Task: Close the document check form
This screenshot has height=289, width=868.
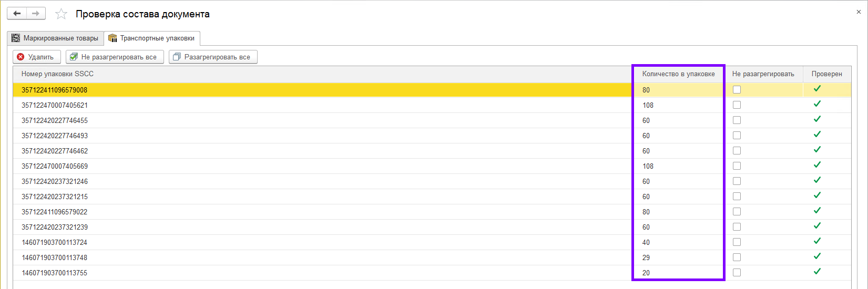Action: (859, 12)
